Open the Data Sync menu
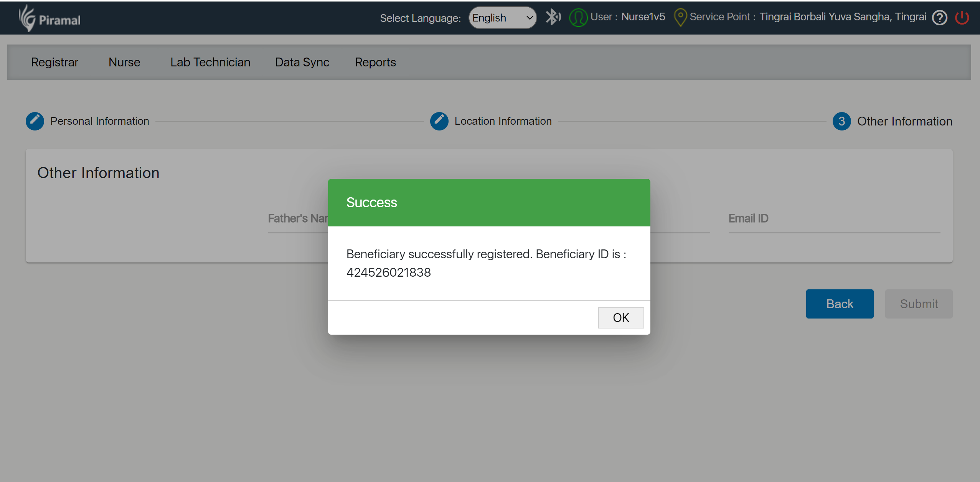 (302, 62)
